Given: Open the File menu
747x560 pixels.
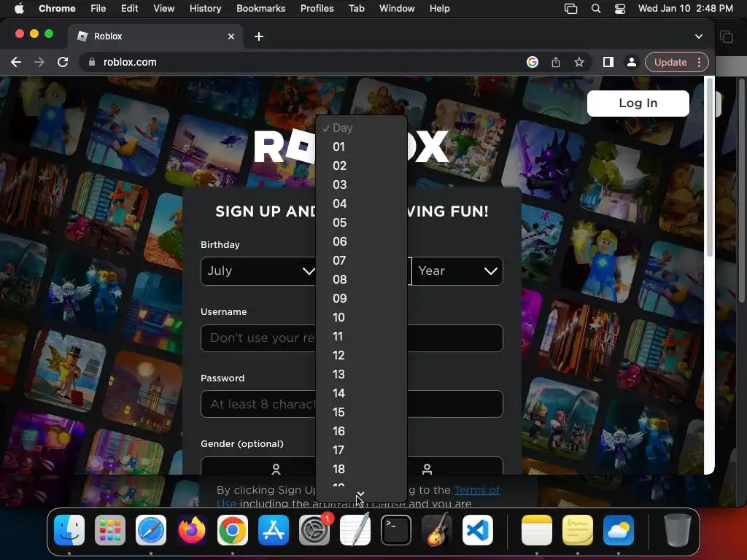Looking at the screenshot, I should (98, 9).
